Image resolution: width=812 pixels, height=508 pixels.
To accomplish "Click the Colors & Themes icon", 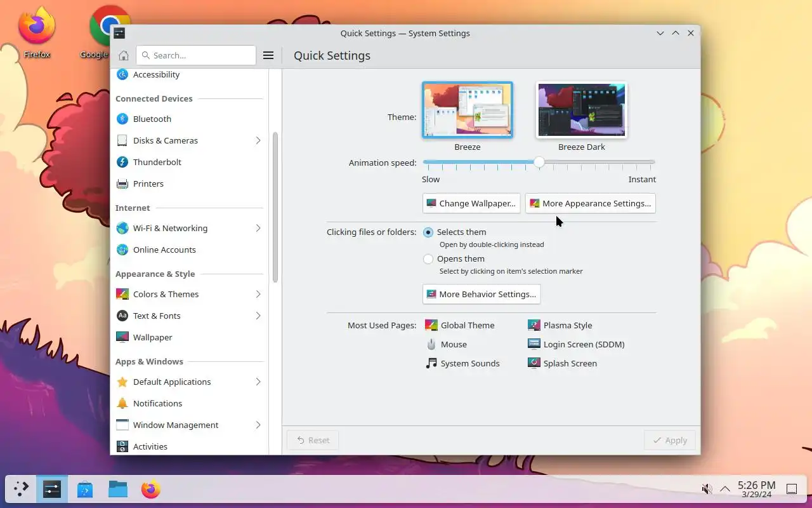I will click(122, 294).
